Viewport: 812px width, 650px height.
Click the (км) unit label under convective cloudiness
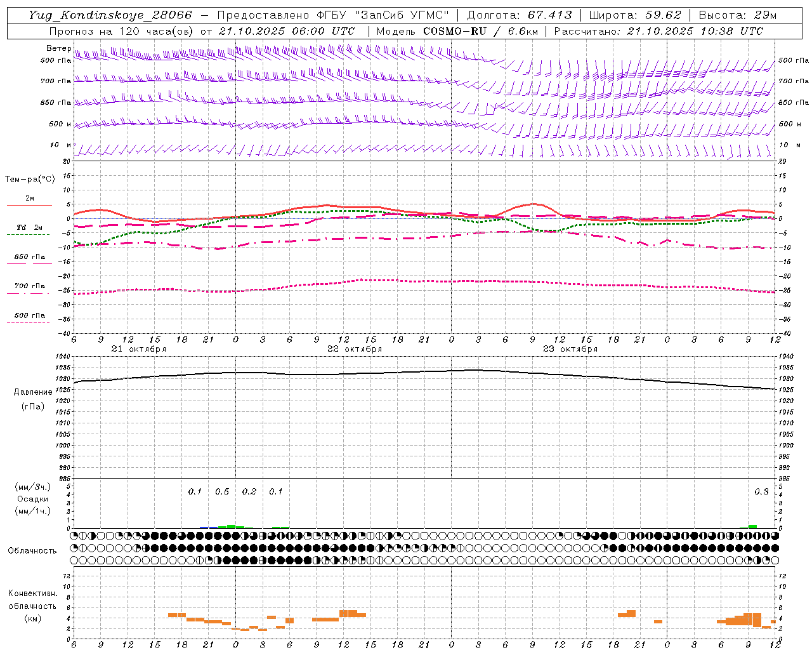pos(33,618)
